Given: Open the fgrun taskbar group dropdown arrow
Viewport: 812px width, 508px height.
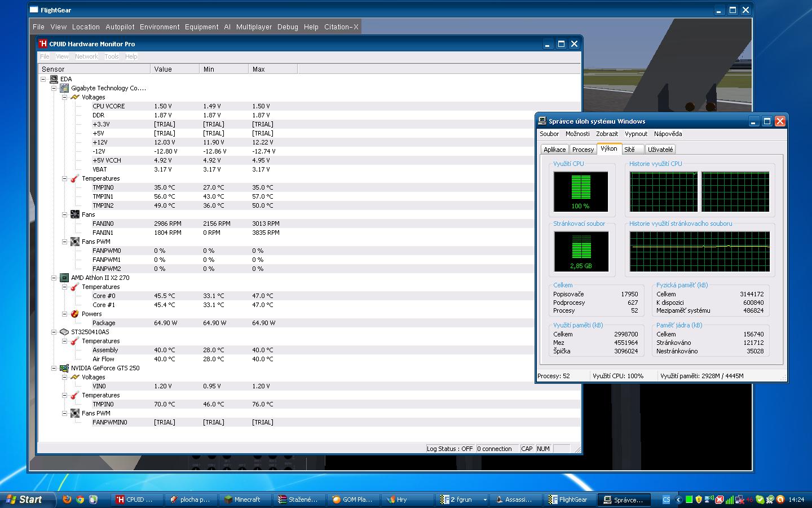Looking at the screenshot, I should [484, 500].
